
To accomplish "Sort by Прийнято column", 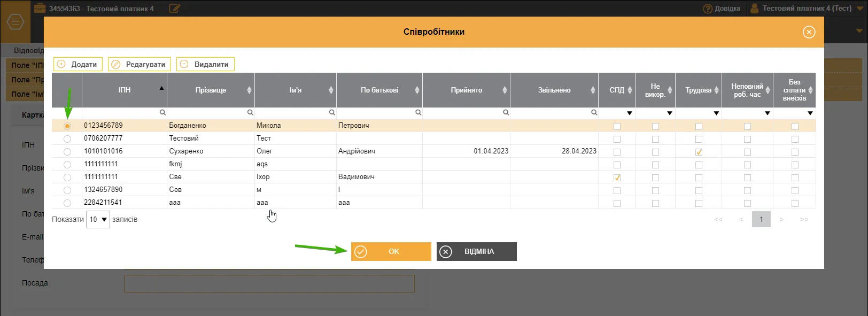I will coord(505,90).
